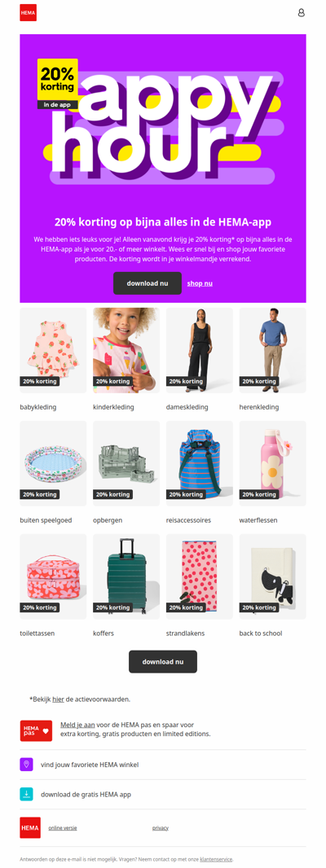Open the online versie link
This screenshot has height=868, width=326.
63,827
